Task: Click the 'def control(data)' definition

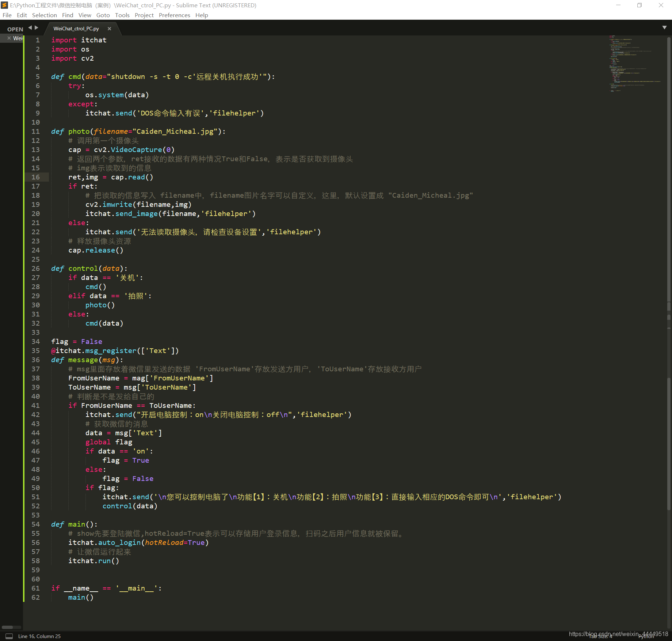Action: point(89,268)
